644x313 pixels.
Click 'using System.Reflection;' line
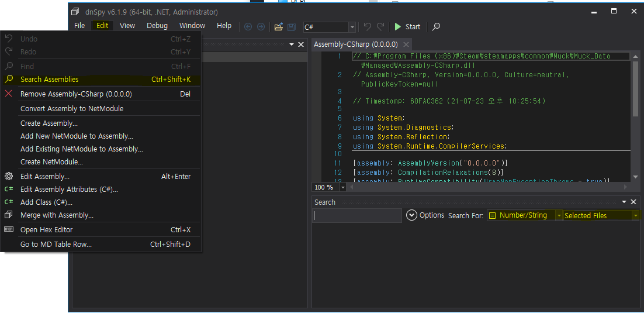401,136
